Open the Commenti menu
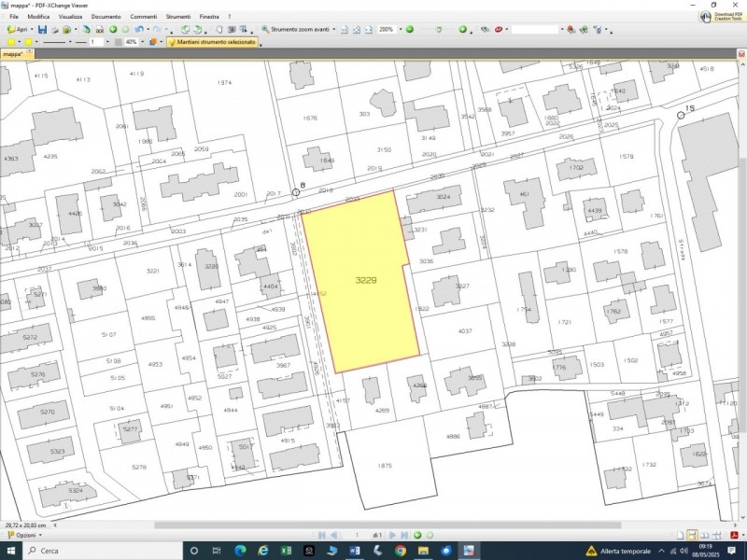 (x=143, y=17)
